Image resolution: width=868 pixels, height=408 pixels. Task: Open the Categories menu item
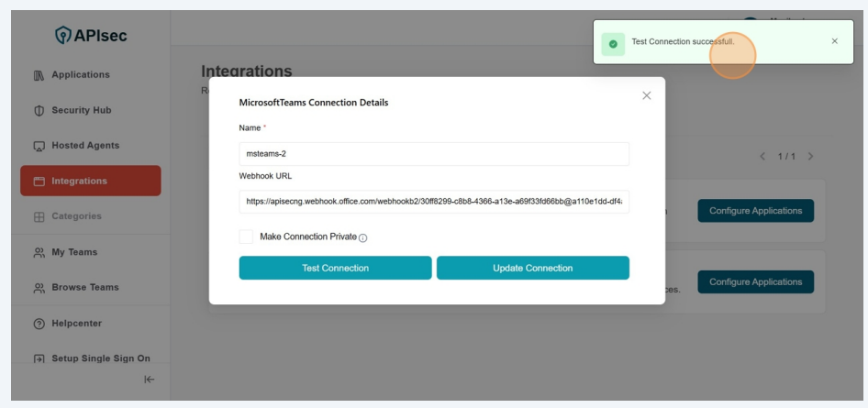[76, 216]
